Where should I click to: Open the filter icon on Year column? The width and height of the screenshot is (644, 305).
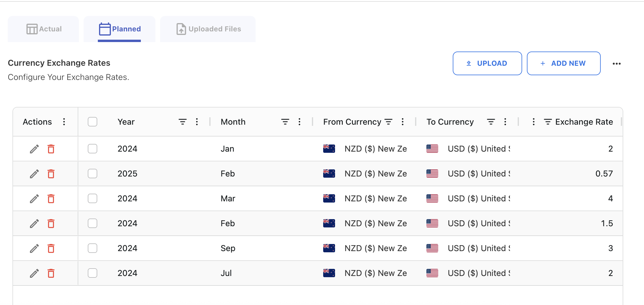tap(182, 121)
